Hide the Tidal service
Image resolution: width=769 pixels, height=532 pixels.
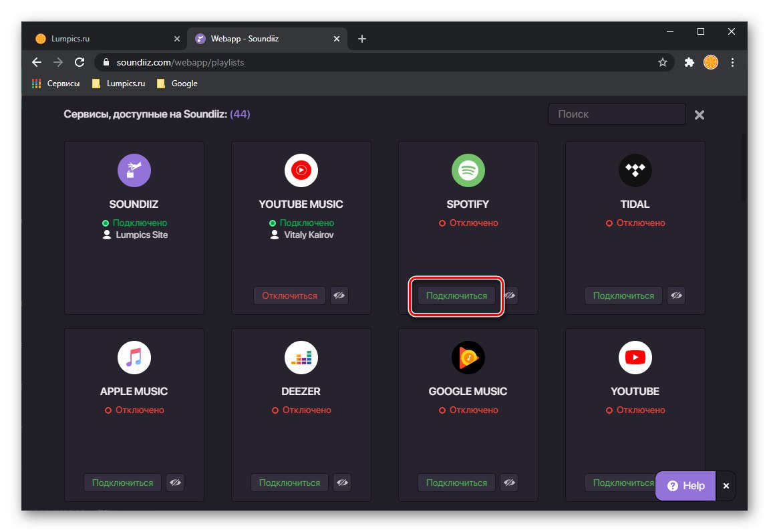(676, 295)
